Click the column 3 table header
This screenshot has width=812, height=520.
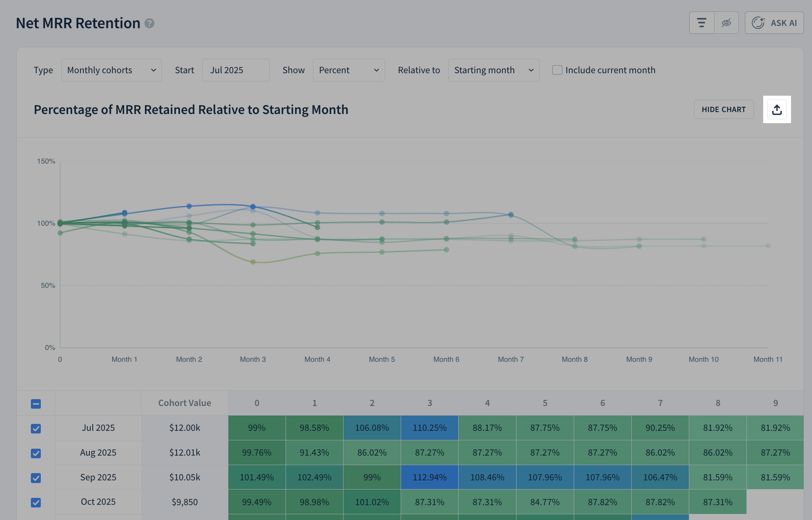430,403
